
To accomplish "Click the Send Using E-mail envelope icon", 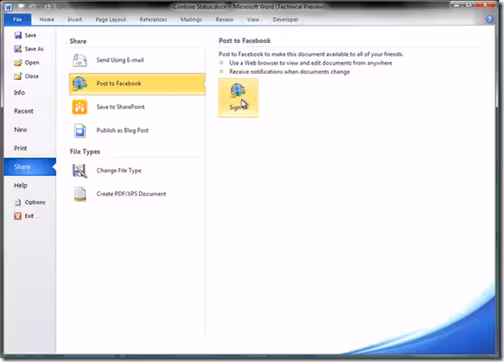I will point(80,60).
